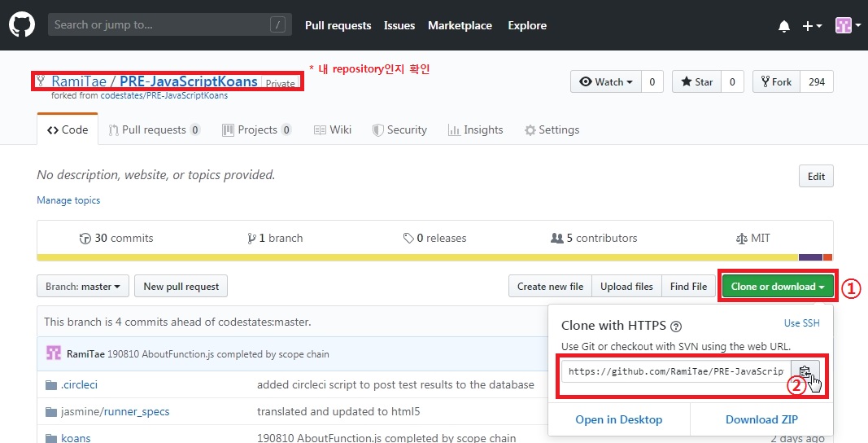Open commit 'added circleci script to post test results'
This screenshot has height=443, width=868.
[x=395, y=384]
